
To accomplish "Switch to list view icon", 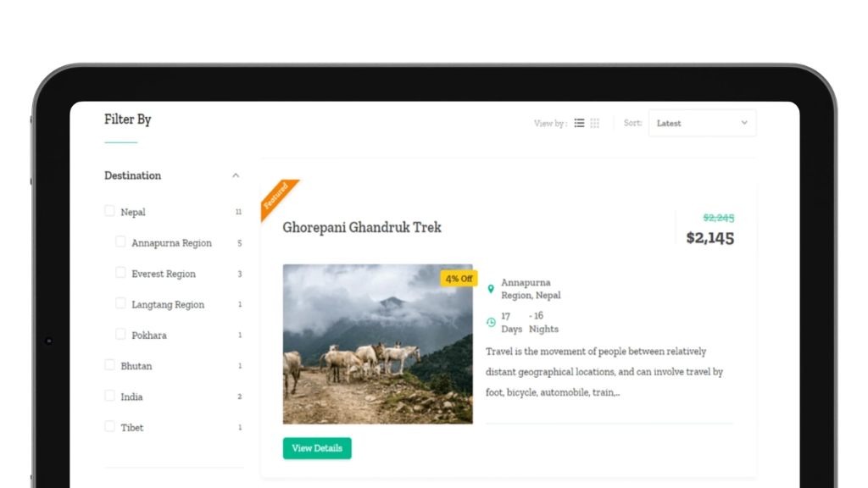I will point(579,123).
